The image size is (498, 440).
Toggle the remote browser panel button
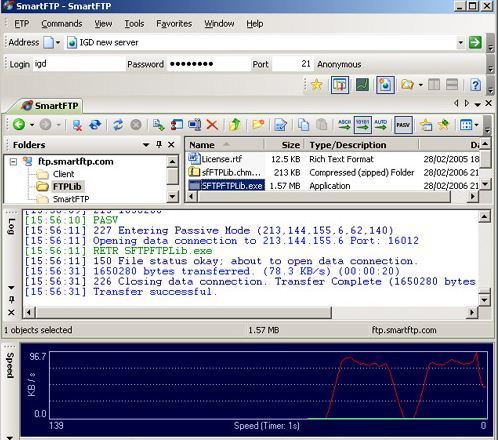coord(385,85)
